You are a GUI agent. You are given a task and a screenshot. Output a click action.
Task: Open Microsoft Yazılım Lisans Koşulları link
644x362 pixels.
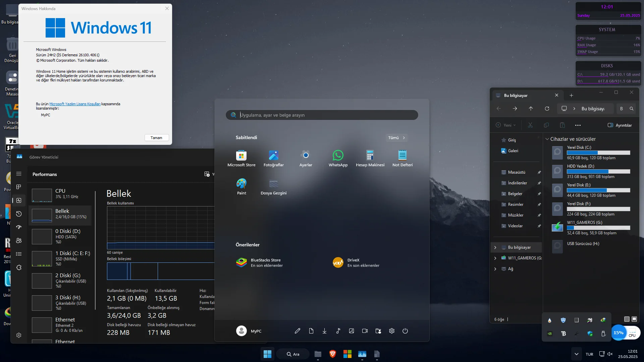tap(75, 104)
